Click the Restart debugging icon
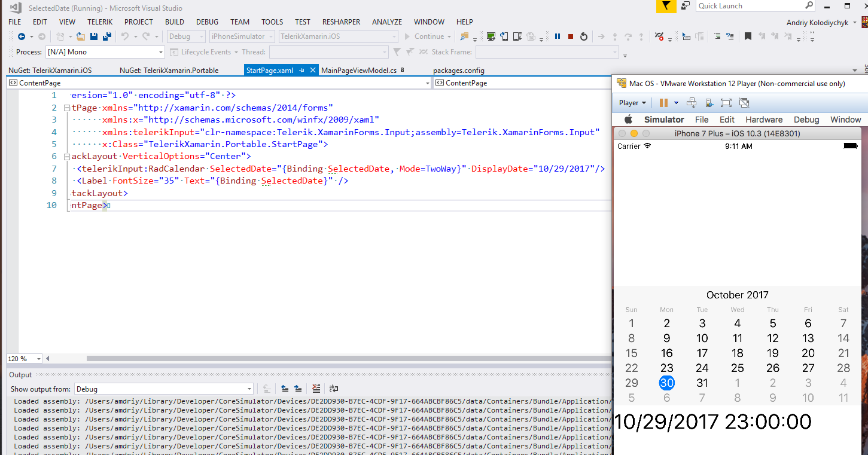This screenshot has height=455, width=868. pos(584,36)
